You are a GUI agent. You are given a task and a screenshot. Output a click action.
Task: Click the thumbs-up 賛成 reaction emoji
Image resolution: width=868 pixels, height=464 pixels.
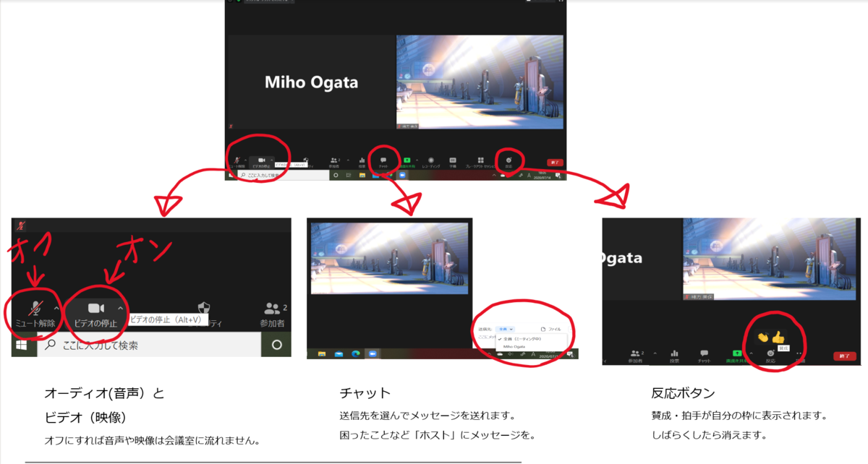778,336
